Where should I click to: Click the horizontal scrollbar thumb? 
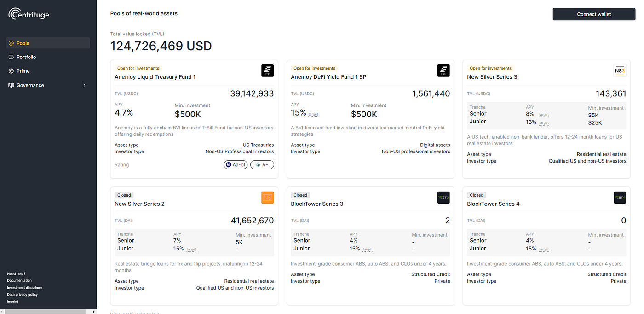[x=45, y=312]
